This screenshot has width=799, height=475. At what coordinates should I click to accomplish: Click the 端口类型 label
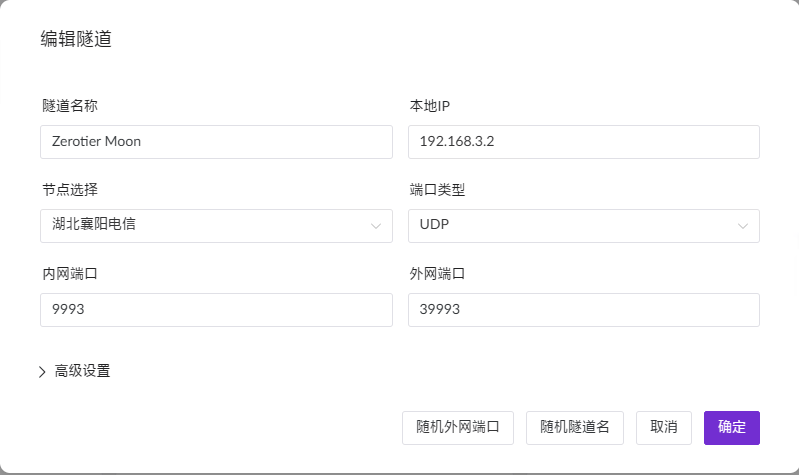437,190
